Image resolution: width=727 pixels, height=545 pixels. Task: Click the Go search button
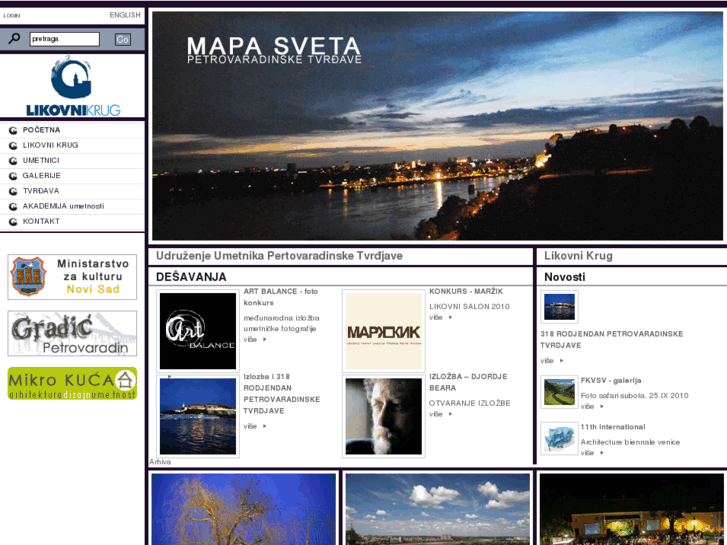[122, 39]
